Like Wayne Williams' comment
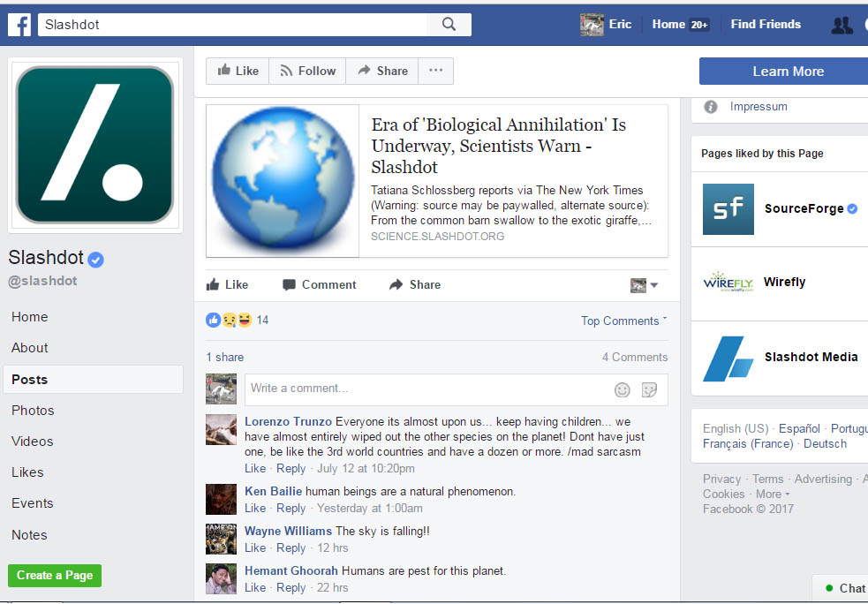 point(255,548)
